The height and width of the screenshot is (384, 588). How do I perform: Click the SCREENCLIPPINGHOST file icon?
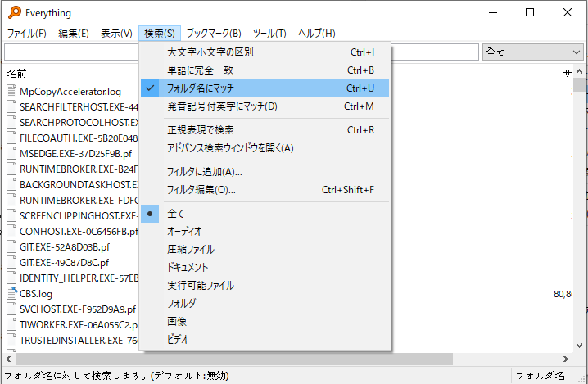click(x=11, y=215)
